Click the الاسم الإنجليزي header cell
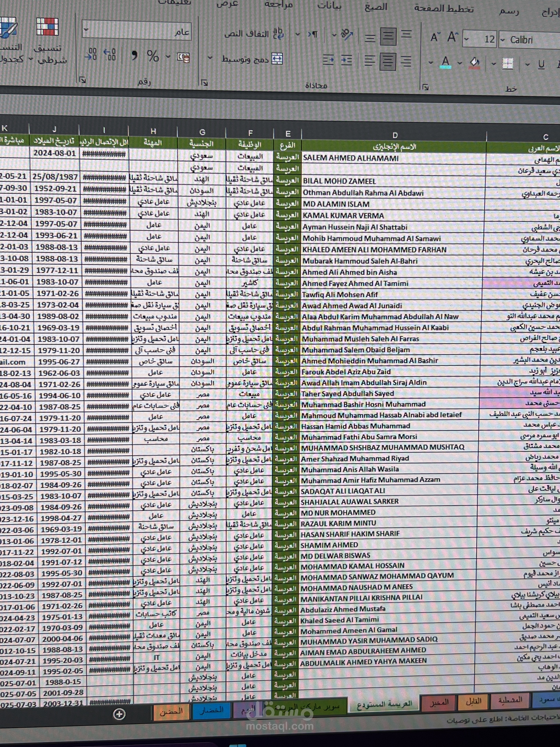This screenshot has width=560, height=747. click(x=394, y=147)
